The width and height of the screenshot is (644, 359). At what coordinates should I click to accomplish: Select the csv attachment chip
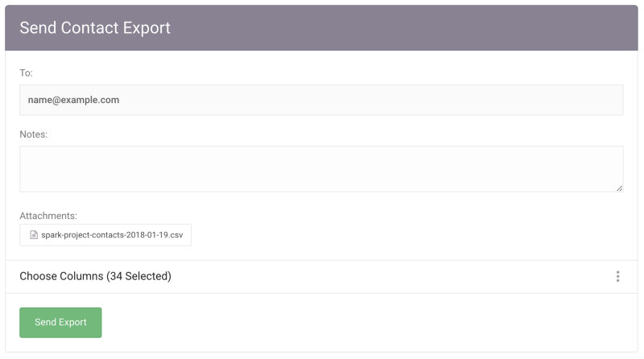pyautogui.click(x=105, y=235)
